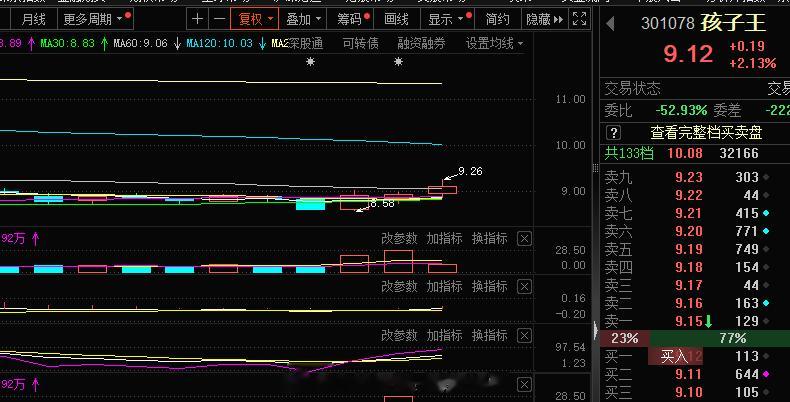
Task: Open the 更多周期 period dropdown
Action: point(94,19)
